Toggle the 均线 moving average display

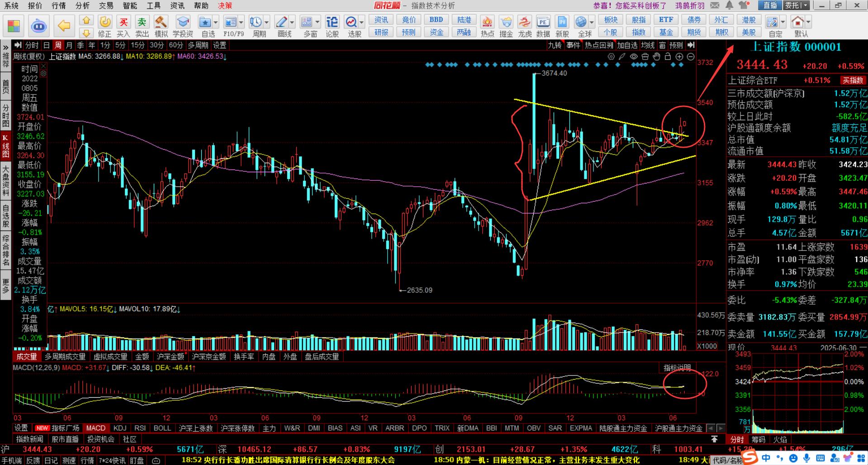648,45
